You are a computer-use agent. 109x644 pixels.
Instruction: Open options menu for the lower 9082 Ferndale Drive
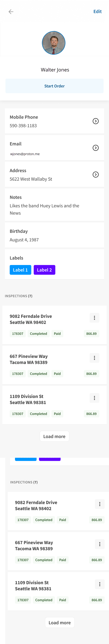(x=99, y=504)
